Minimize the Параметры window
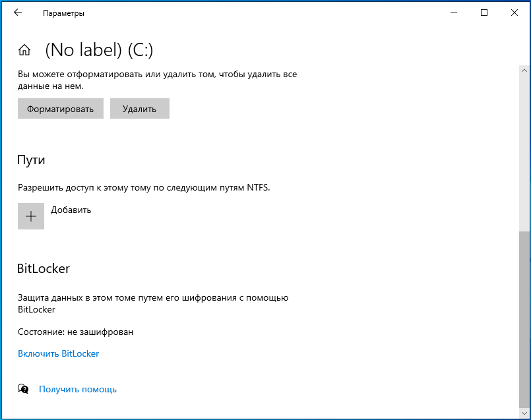The height and width of the screenshot is (420, 531). pyautogui.click(x=454, y=13)
